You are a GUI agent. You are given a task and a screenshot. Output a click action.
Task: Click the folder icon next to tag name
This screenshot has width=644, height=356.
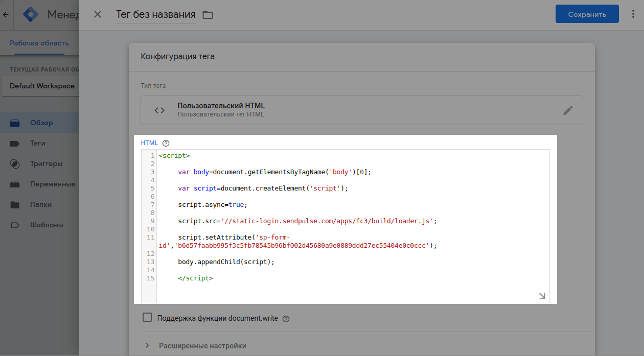coord(208,15)
